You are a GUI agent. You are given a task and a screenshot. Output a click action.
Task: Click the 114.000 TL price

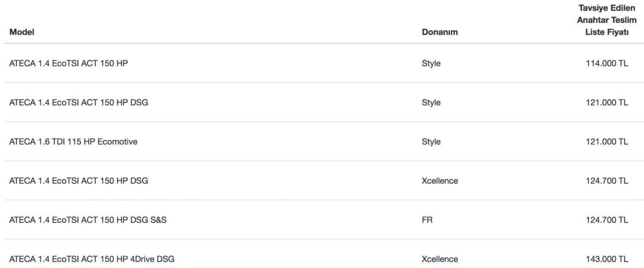tap(607, 63)
